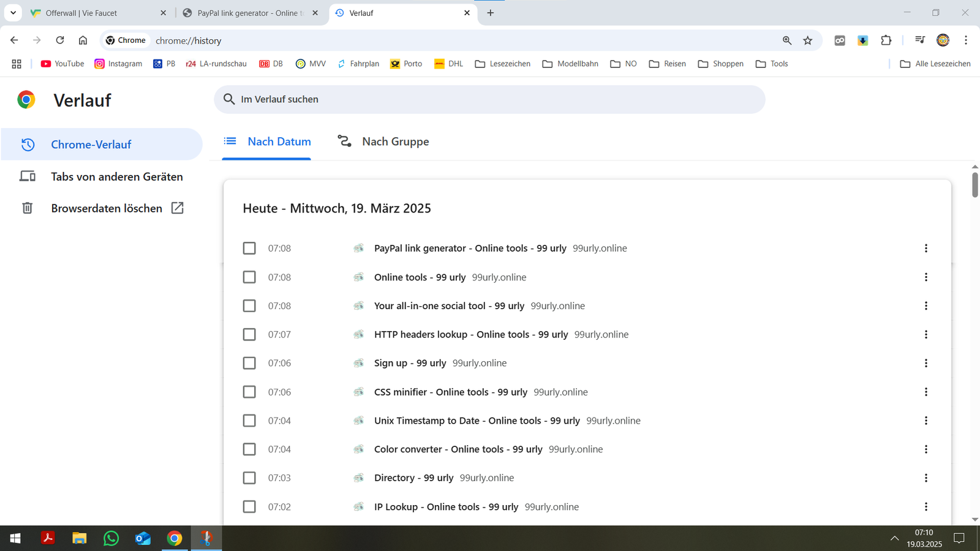
Task: Open the PB bookmark
Action: coord(164,64)
